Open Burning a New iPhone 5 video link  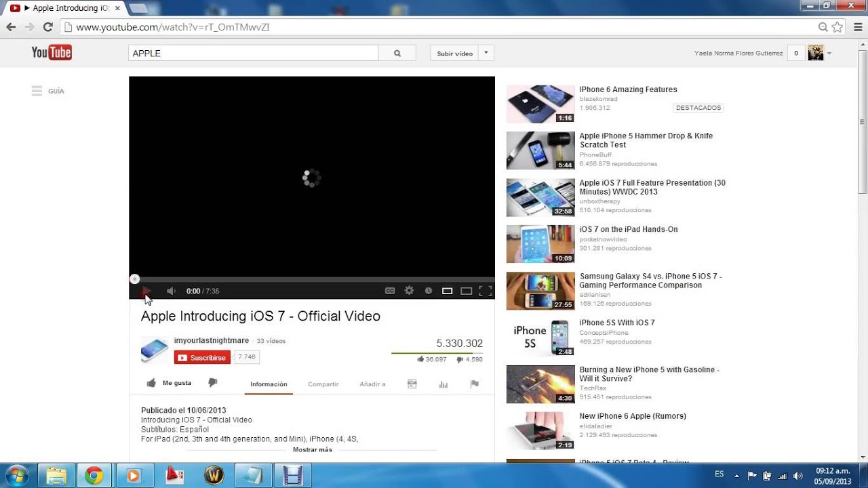point(649,374)
